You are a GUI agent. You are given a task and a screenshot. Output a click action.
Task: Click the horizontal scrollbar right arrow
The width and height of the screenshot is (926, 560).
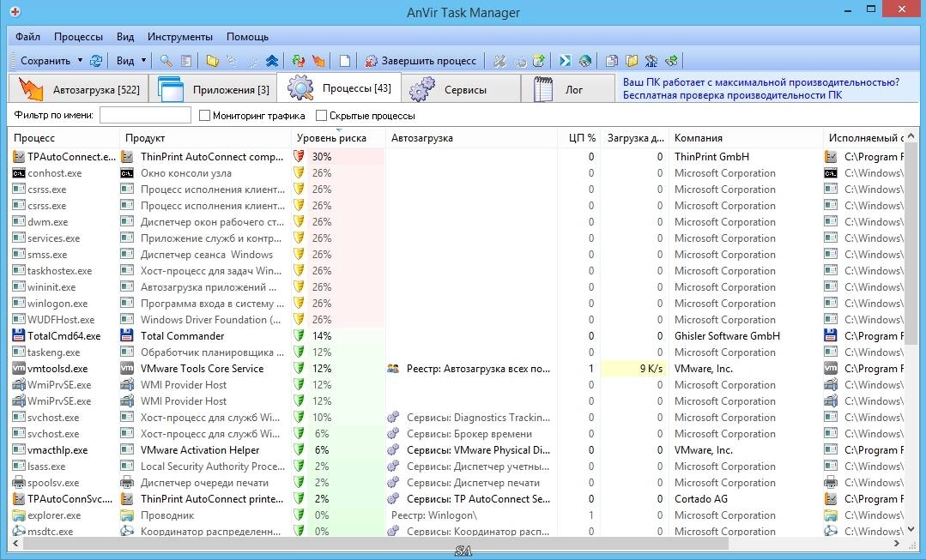pyautogui.click(x=897, y=543)
